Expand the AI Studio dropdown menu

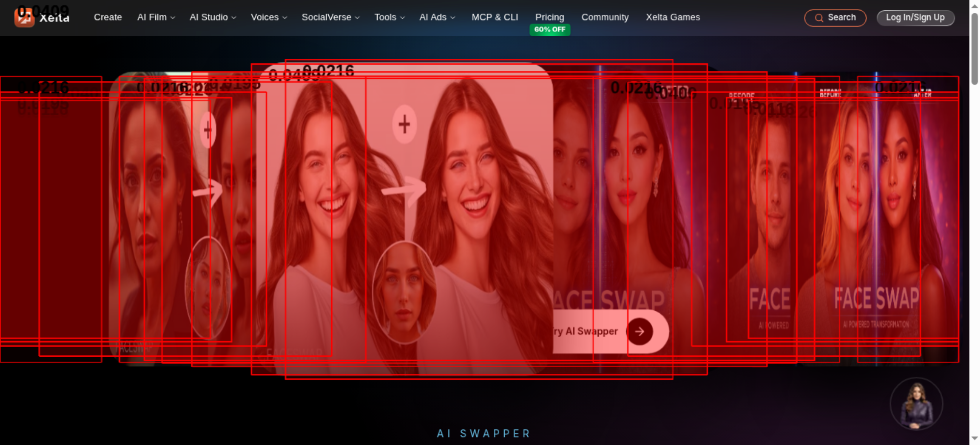point(213,17)
